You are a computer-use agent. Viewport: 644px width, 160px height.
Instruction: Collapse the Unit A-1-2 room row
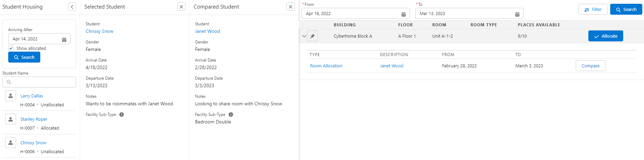click(304, 36)
